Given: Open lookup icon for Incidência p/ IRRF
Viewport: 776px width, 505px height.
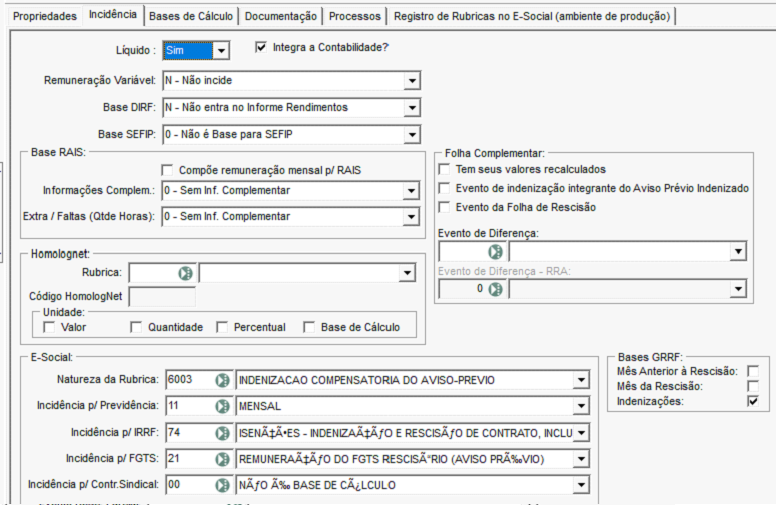Looking at the screenshot, I should pyautogui.click(x=223, y=433).
